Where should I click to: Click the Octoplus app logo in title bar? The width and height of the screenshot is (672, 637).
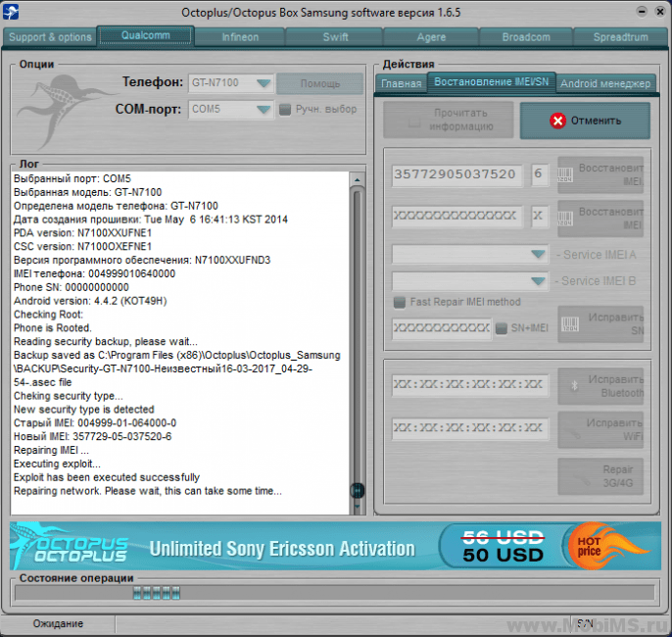tap(11, 12)
